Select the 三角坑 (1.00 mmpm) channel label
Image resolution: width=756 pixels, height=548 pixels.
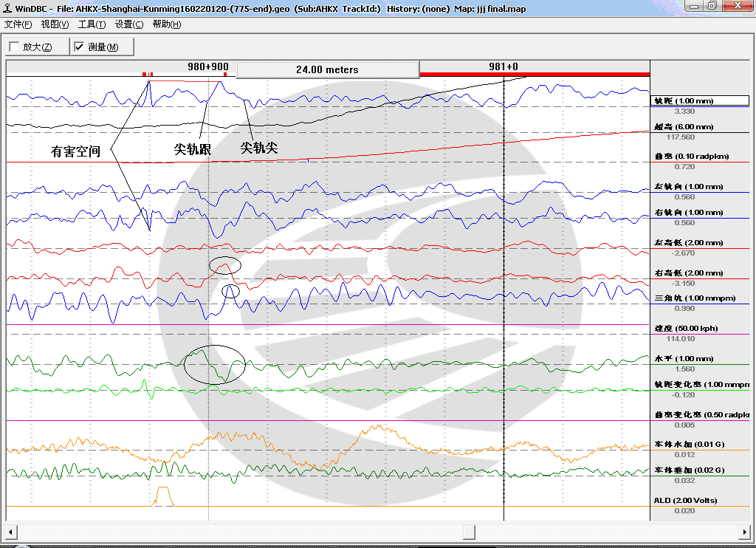[695, 298]
